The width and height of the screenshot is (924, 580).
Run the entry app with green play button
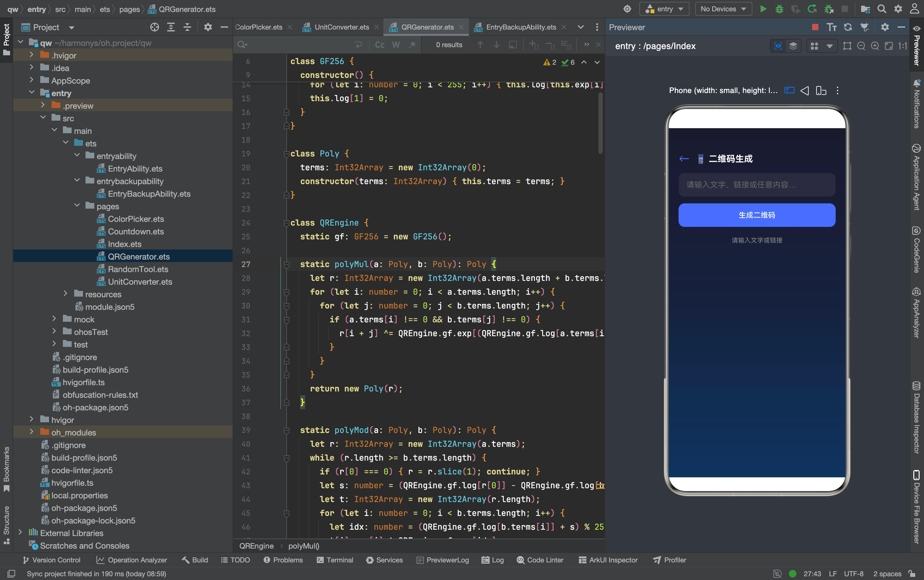(763, 9)
